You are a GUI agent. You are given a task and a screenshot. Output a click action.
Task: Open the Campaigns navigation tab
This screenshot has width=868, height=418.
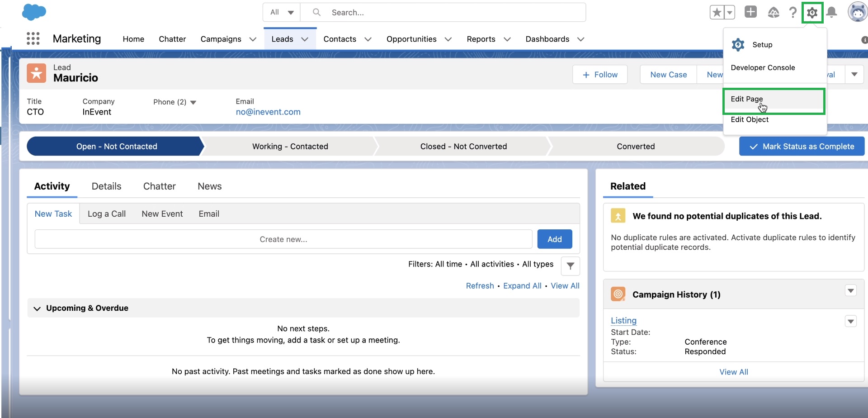pos(221,39)
